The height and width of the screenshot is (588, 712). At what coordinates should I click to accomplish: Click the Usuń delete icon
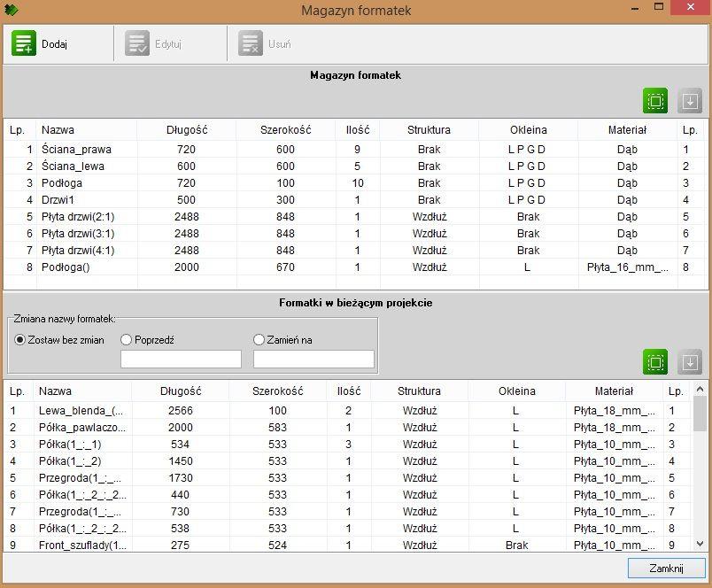251,43
